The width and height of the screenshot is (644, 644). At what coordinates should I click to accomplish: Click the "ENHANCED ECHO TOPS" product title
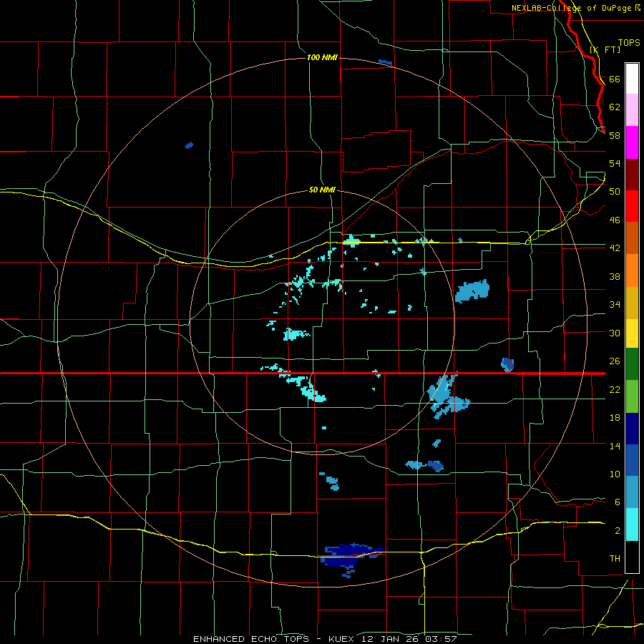(x=251, y=639)
